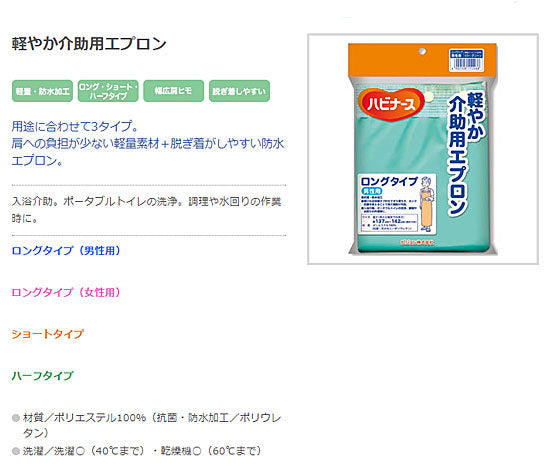This screenshot has width=548, height=474.
Task: Click the blue 用途に合わせて3タイプ description
Action: click(x=148, y=143)
